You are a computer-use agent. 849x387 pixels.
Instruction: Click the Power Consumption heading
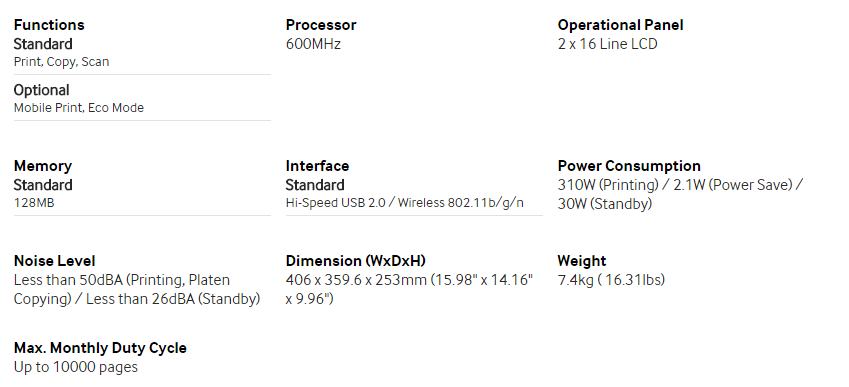click(x=629, y=166)
